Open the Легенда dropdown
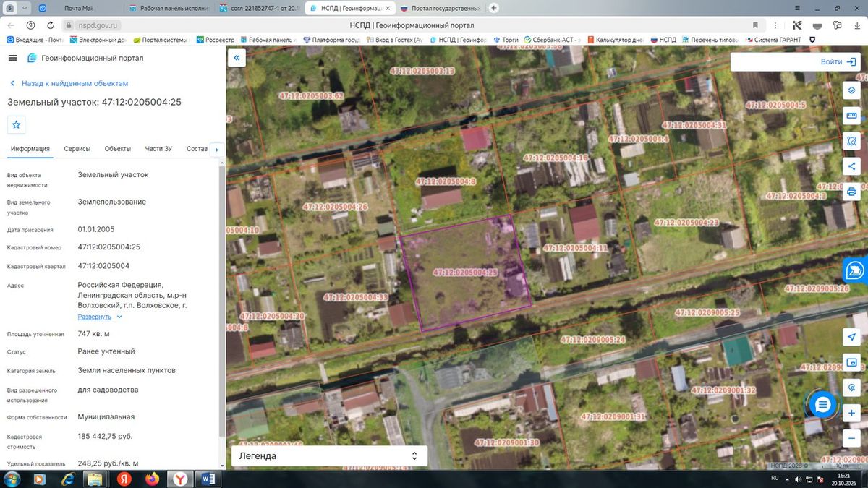 point(329,456)
